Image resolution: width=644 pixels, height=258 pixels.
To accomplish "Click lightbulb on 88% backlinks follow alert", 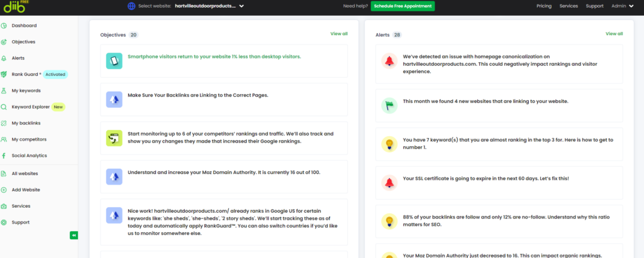I will pos(389,221).
